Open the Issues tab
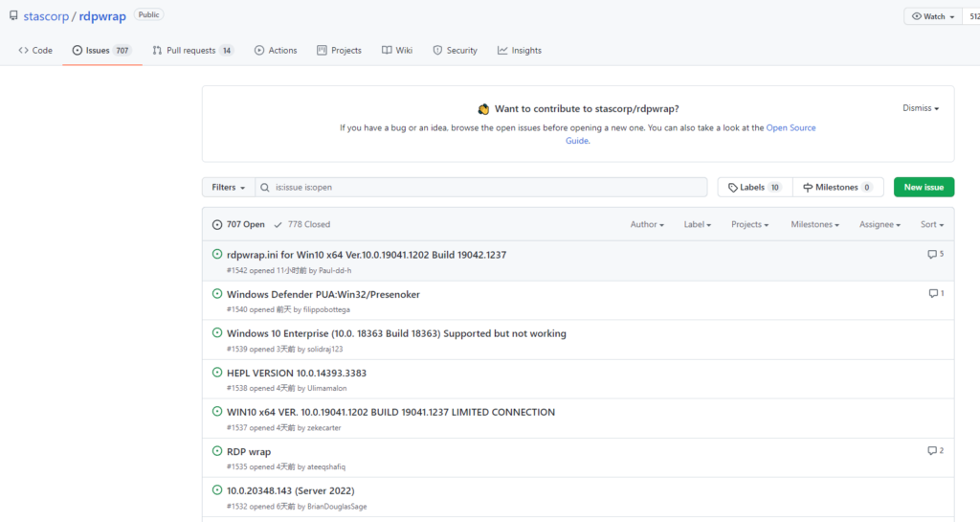 pos(101,51)
